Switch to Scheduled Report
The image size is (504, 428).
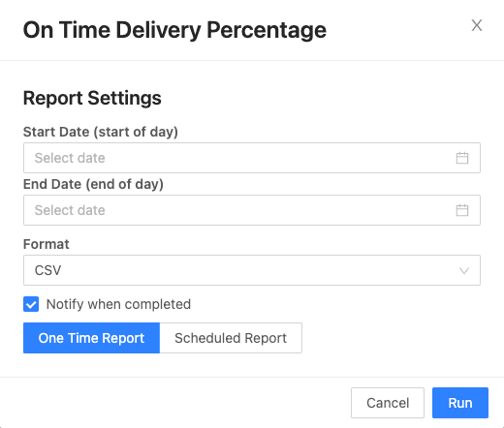(x=231, y=338)
